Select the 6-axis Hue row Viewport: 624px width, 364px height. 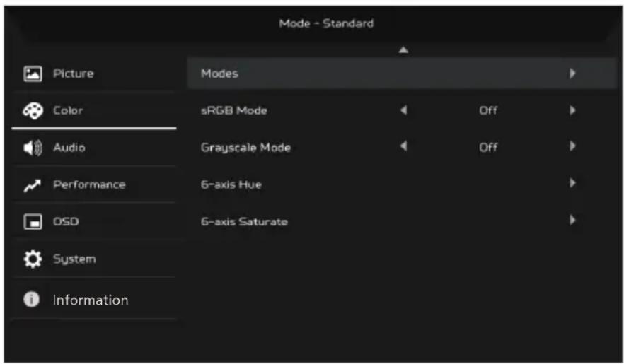click(x=401, y=184)
